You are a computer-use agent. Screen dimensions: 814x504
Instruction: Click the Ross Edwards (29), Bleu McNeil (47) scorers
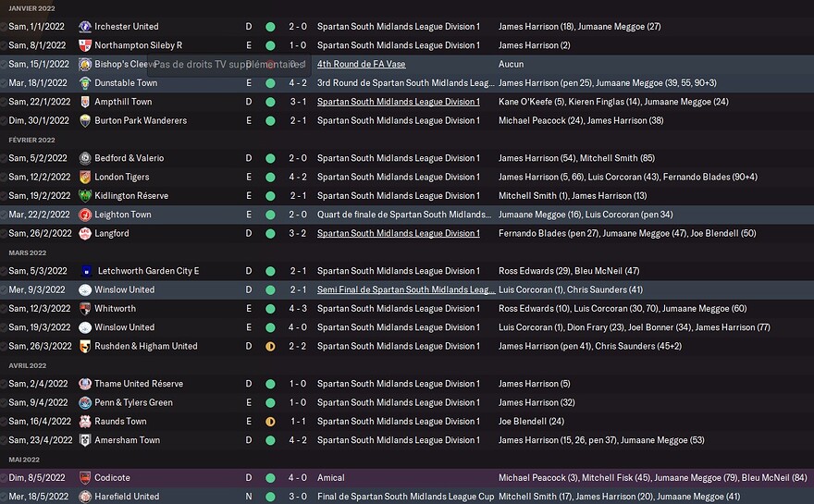pos(569,271)
